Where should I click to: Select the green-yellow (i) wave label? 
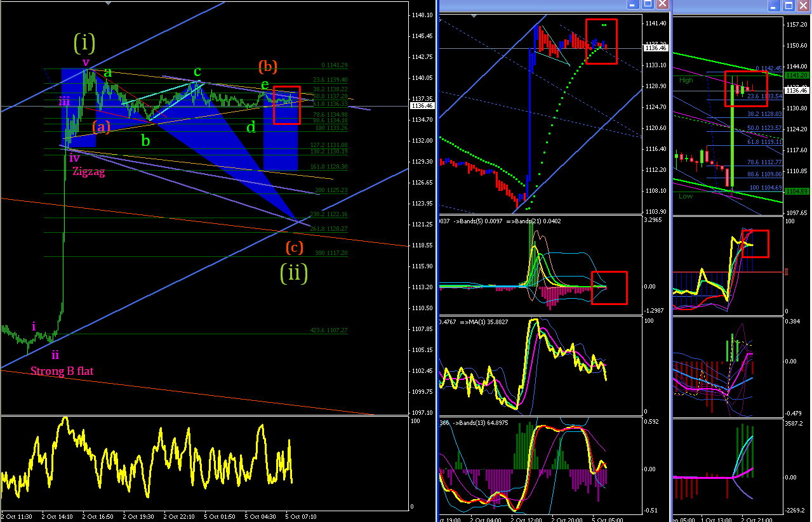(x=84, y=42)
